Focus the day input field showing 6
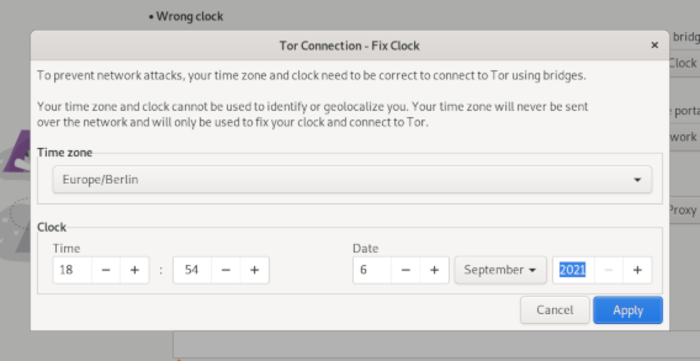 click(x=372, y=270)
